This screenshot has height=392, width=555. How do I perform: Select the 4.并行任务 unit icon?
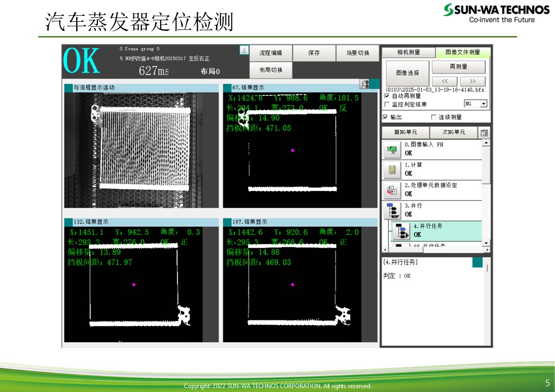(x=401, y=231)
